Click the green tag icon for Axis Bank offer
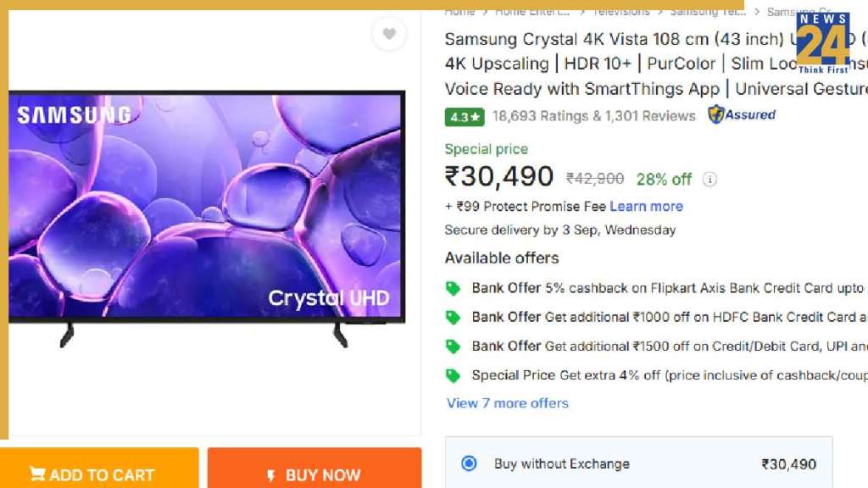 coord(453,288)
